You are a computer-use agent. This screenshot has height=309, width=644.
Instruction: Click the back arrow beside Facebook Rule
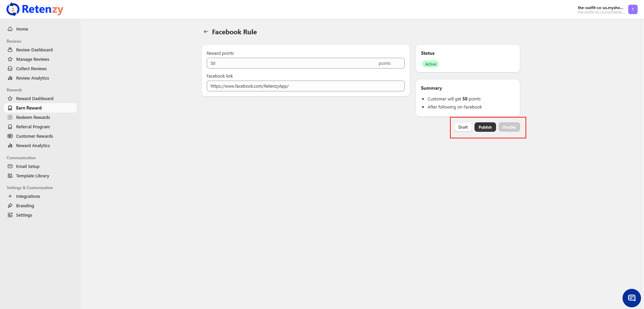[x=206, y=32]
